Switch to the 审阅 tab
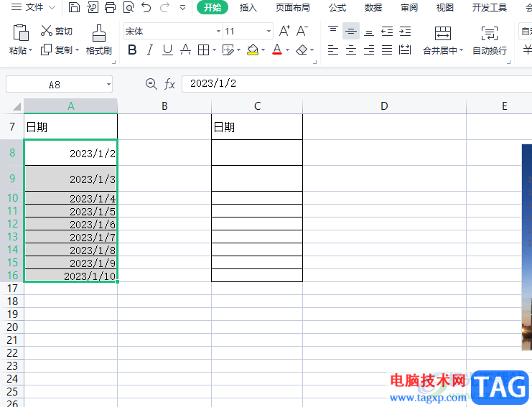Image resolution: width=532 pixels, height=407 pixels. point(409,7)
